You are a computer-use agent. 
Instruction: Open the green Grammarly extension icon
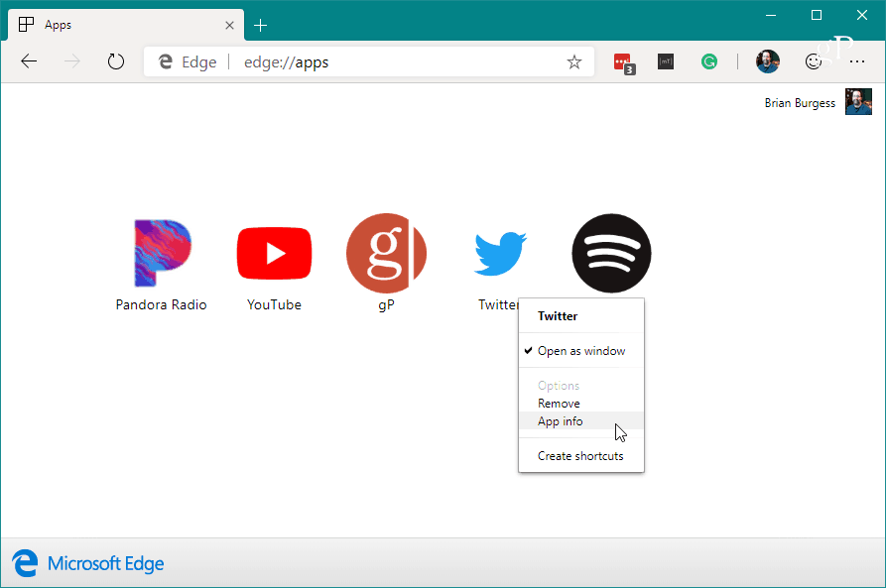[709, 61]
